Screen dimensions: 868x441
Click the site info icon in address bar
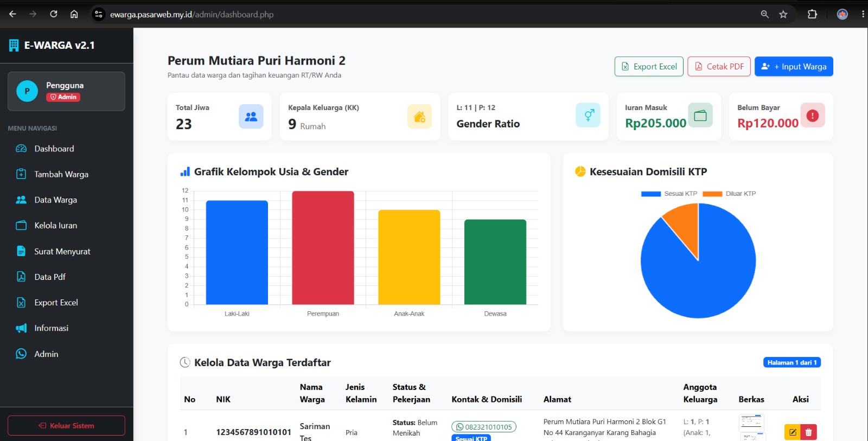coord(98,15)
